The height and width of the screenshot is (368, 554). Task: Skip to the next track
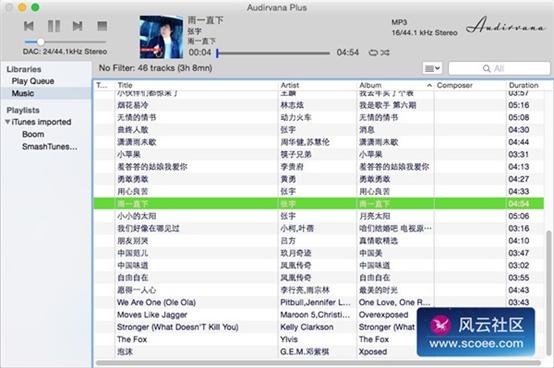[78, 26]
